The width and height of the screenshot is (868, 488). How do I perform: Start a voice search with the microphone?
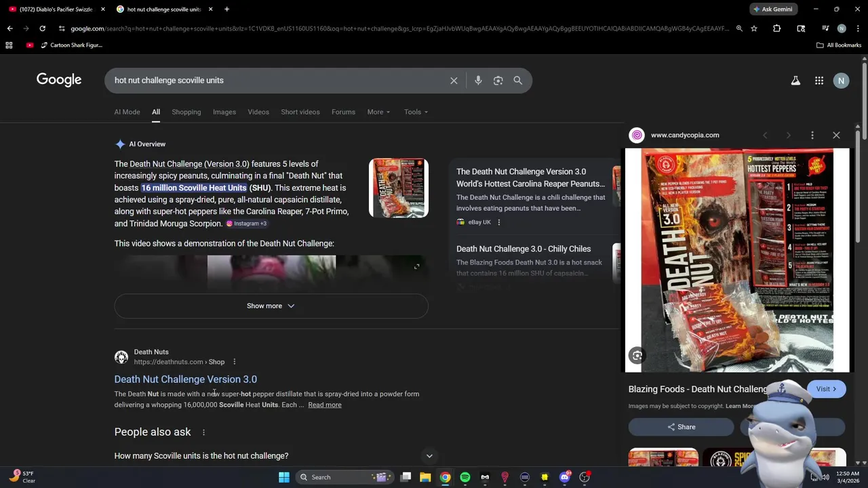coord(478,81)
